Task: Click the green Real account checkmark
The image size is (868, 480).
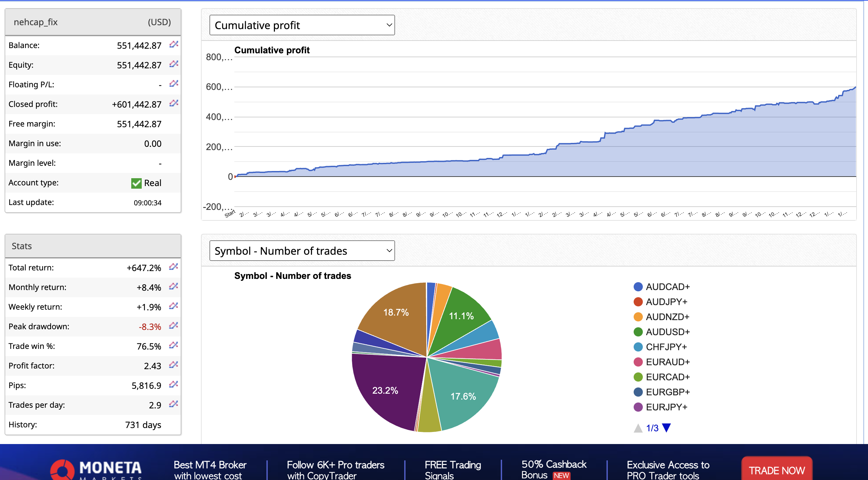Action: 136,183
